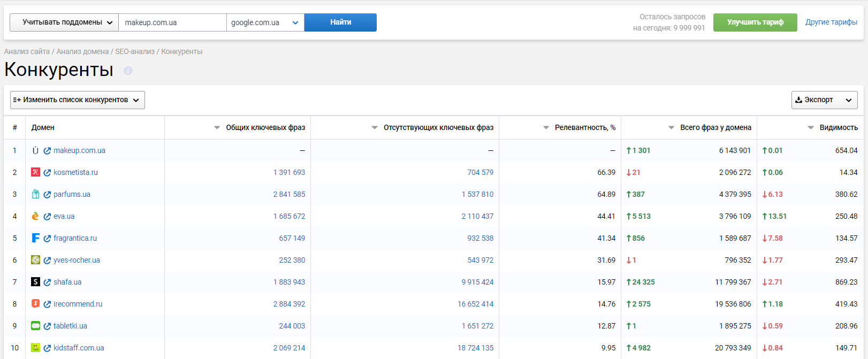Go to Анализ сайта breadcrumb
The height and width of the screenshot is (359, 868).
tap(27, 52)
